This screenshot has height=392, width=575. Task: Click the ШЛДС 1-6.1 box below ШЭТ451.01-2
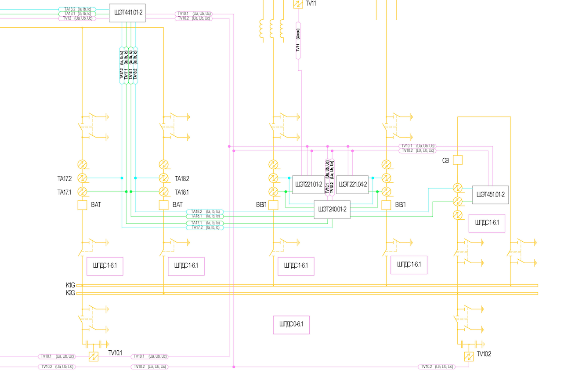[487, 223]
